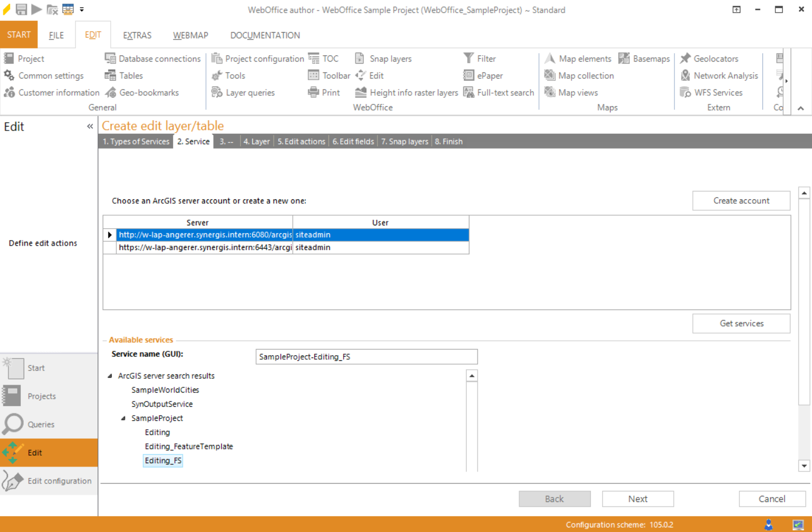This screenshot has width=812, height=532.
Task: Open the 5. Edit actions wizard step
Action: click(301, 141)
